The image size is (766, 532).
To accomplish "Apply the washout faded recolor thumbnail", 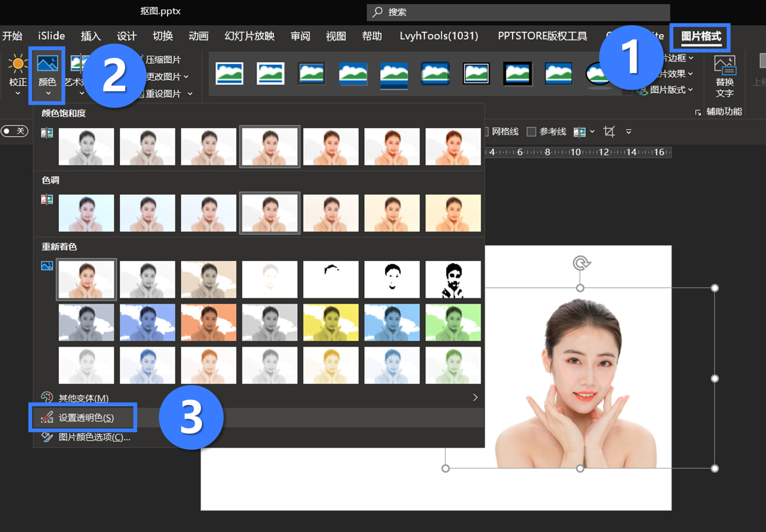I will coord(270,280).
